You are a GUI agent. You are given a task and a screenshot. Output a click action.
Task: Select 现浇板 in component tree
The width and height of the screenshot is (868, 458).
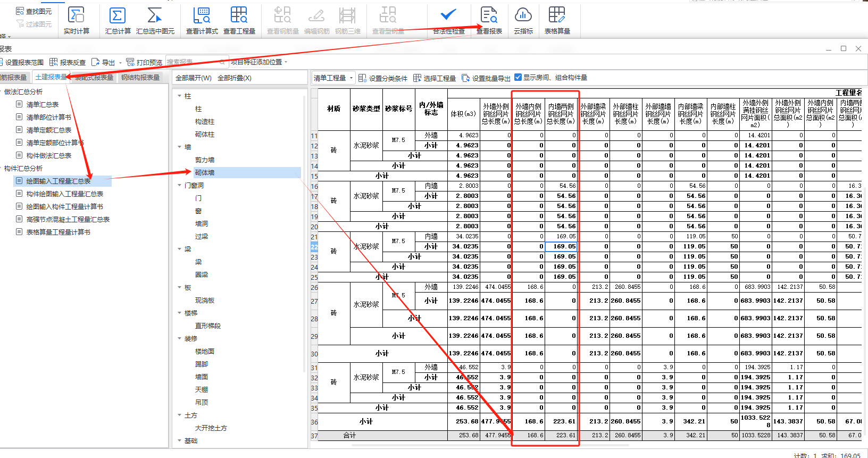(205, 301)
